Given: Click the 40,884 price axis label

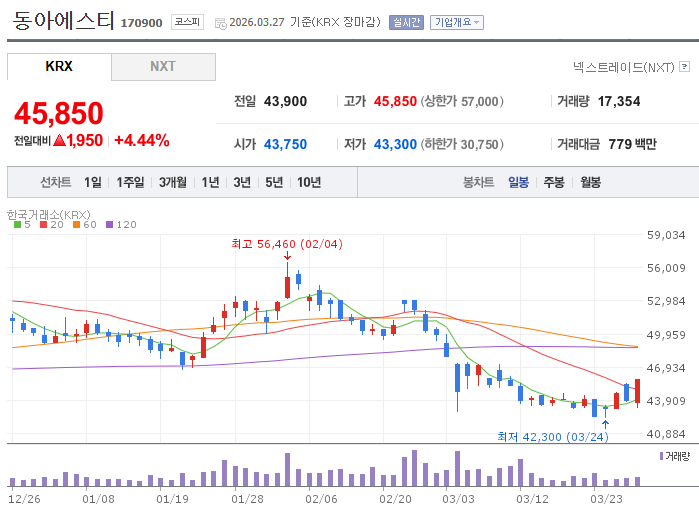Looking at the screenshot, I should [666, 434].
